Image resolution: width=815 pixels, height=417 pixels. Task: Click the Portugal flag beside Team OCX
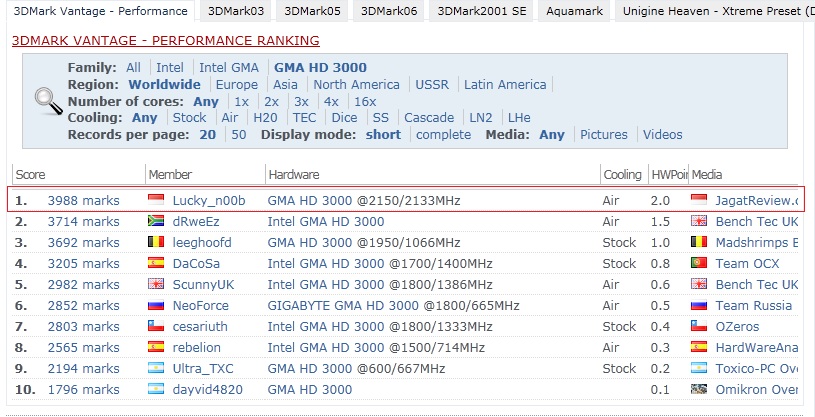[x=699, y=264]
